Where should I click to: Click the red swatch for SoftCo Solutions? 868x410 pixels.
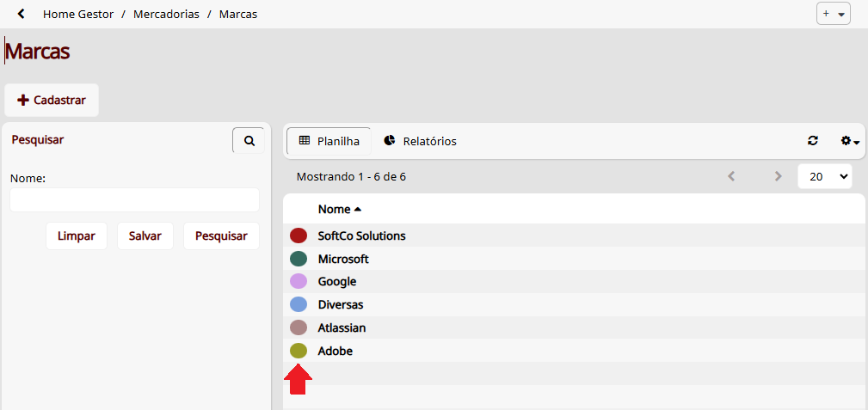coord(299,236)
